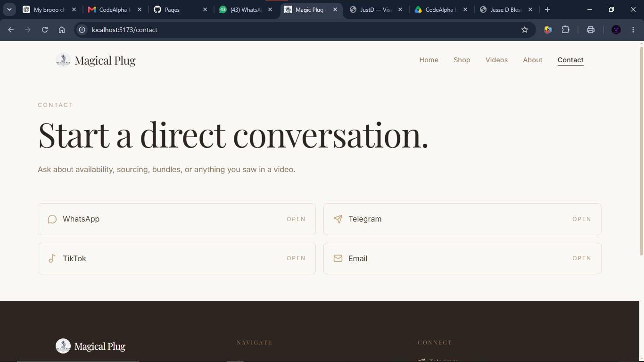The image size is (644, 362).
Task: Click the page vertical scrollbar
Action: click(x=641, y=151)
